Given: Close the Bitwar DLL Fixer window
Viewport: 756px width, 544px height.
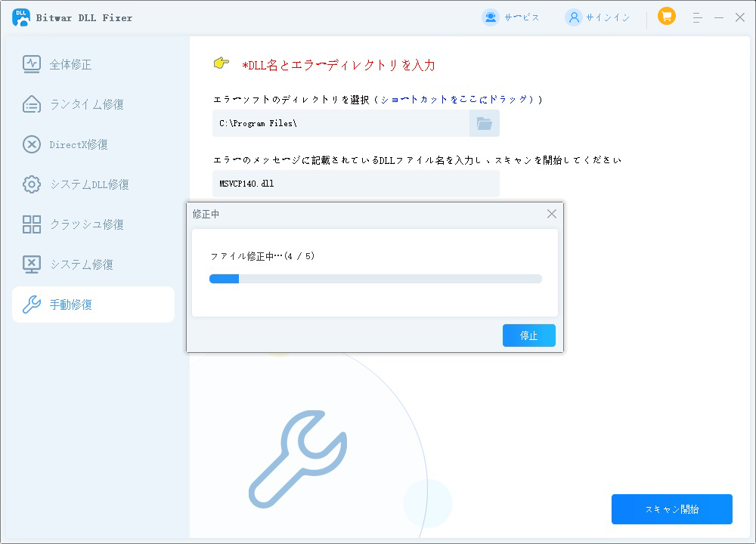Looking at the screenshot, I should tap(740, 17).
